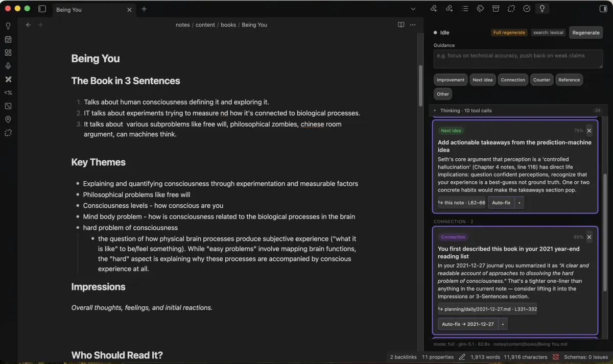Dismiss the Next idea suggestion card
Image resolution: width=613 pixels, height=364 pixels.
[x=589, y=131]
